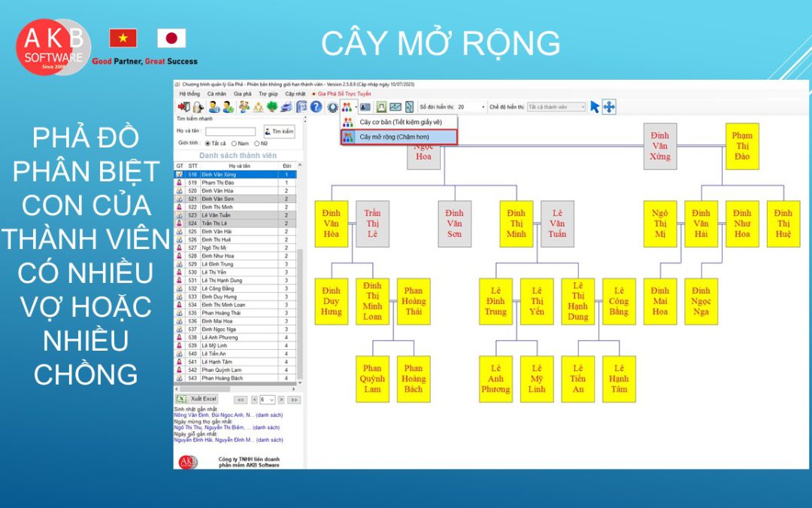This screenshot has width=812, height=508.
Task: Open the 'Số đời hiển thị' dropdown
Action: click(483, 108)
